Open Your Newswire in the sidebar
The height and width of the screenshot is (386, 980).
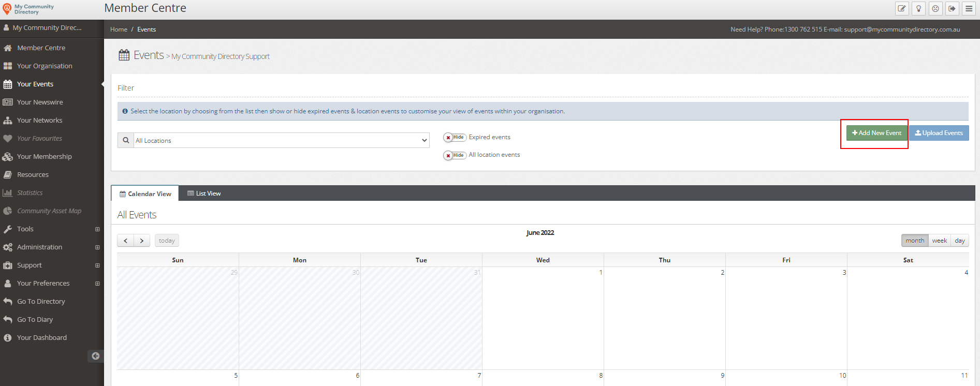[40, 102]
